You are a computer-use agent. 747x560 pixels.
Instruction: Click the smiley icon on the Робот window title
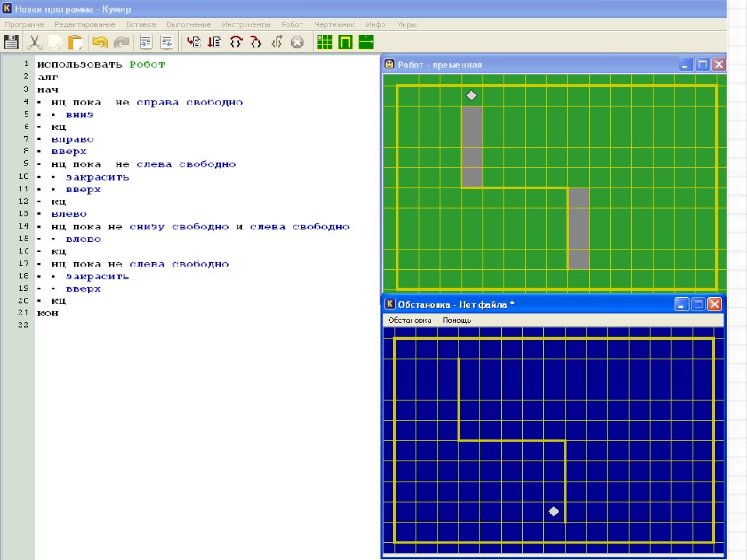[390, 65]
